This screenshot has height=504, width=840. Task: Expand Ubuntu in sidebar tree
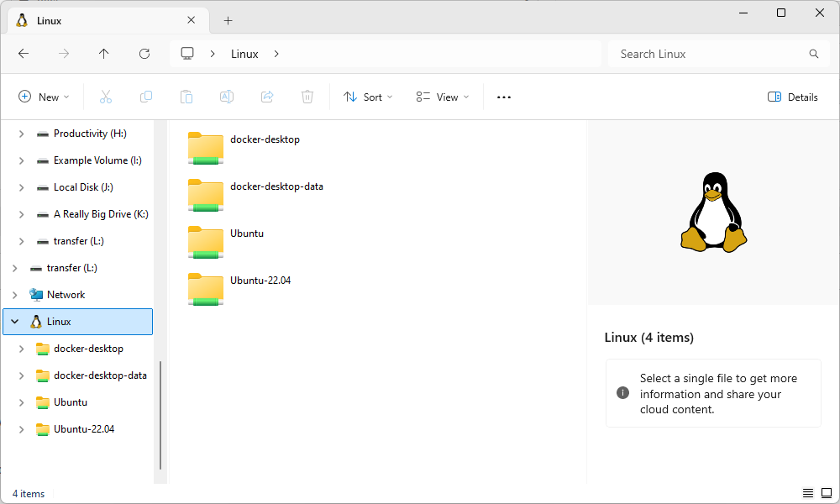(x=22, y=402)
